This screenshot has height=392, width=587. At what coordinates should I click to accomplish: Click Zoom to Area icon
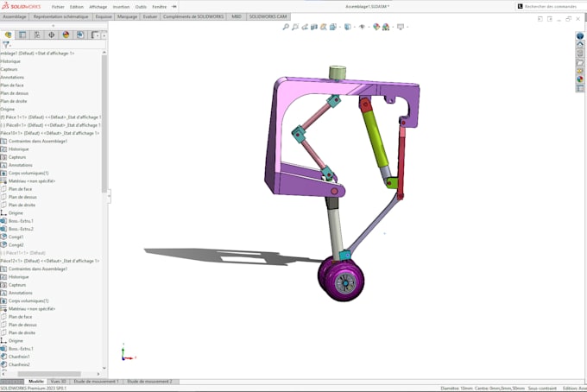[x=295, y=27]
